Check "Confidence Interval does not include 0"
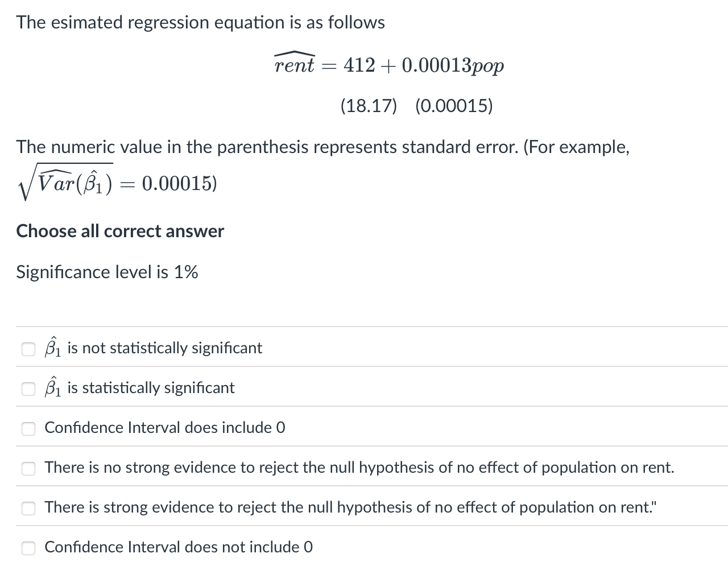The width and height of the screenshot is (728, 570). 28,548
